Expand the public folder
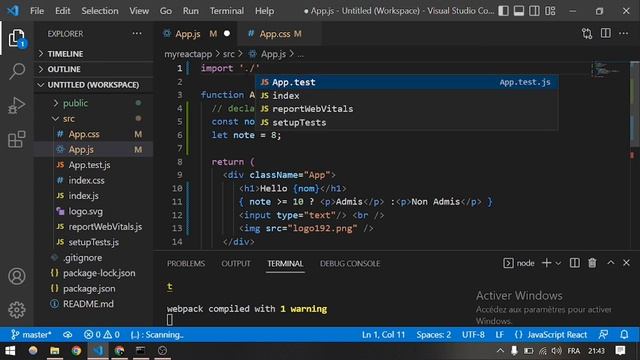Viewport: 640px width, 360px height. 94,103
